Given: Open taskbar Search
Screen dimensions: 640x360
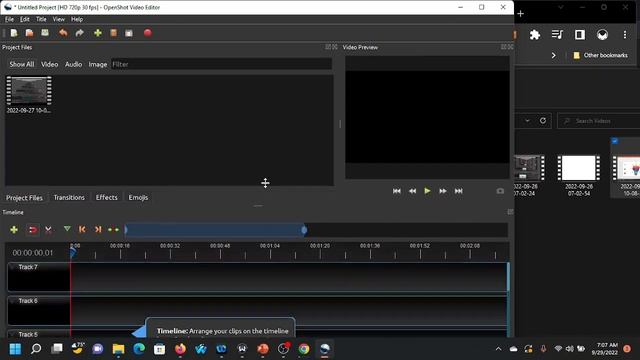Looking at the screenshot, I should (x=36, y=349).
